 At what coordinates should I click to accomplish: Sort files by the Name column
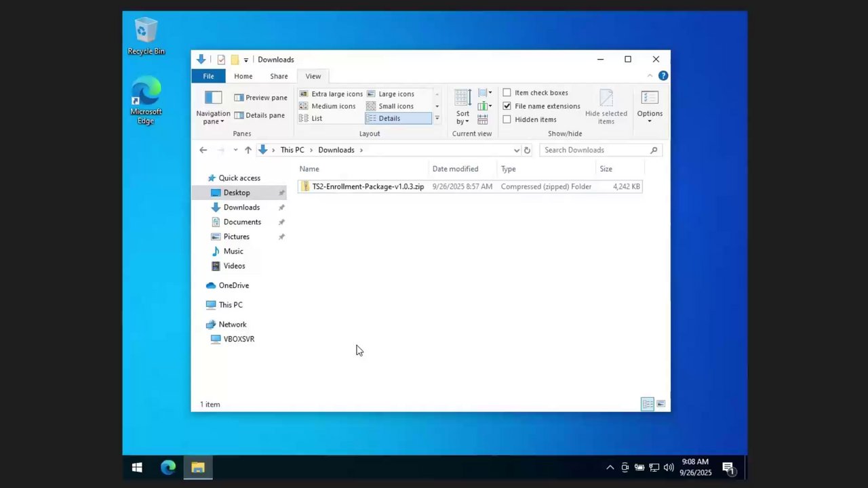click(x=363, y=169)
